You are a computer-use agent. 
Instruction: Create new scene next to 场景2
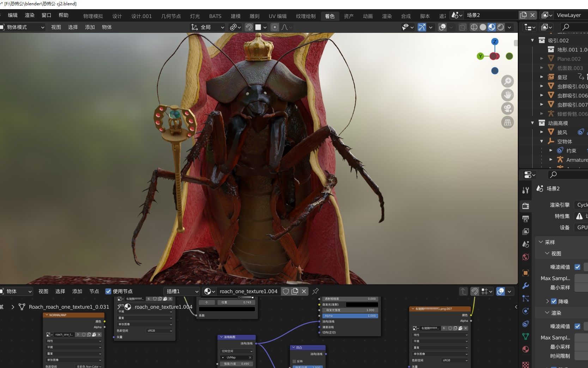pos(523,15)
